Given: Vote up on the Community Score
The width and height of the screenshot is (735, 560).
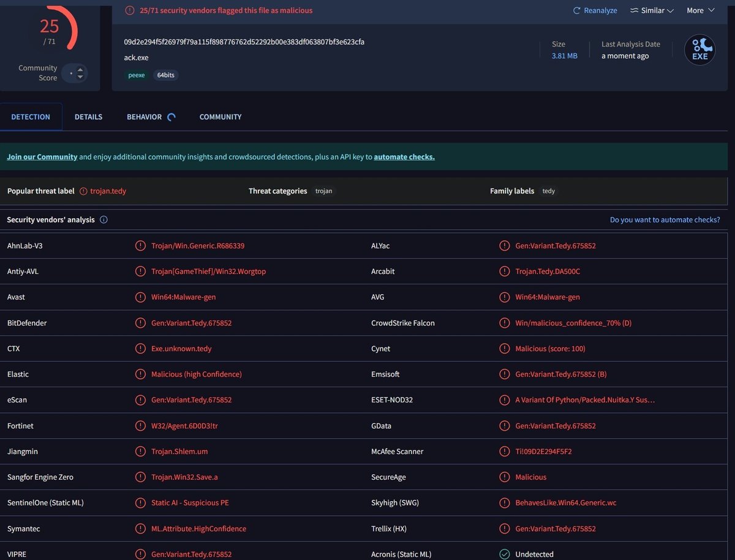Looking at the screenshot, I should [x=80, y=69].
